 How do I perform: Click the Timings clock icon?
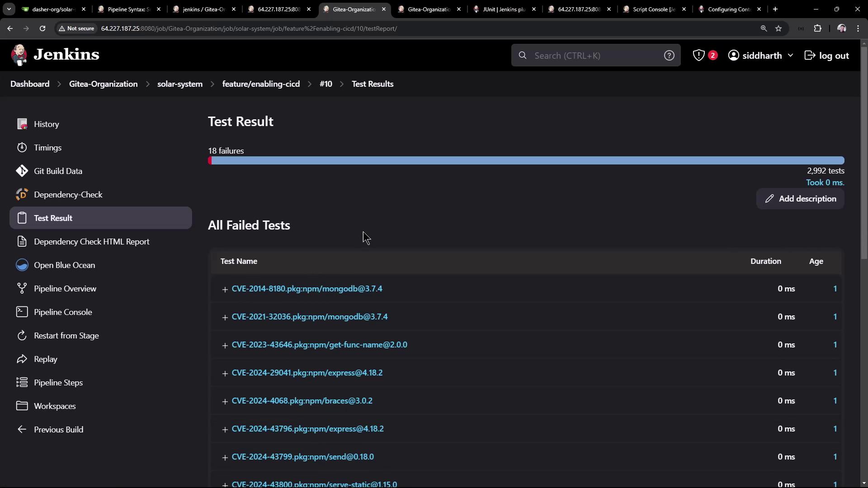pos(22,148)
